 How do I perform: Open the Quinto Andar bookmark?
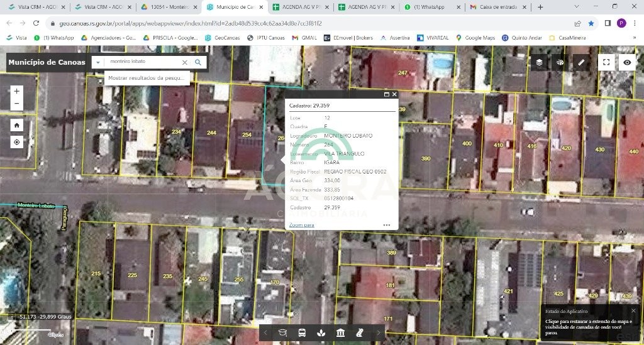tap(522, 38)
